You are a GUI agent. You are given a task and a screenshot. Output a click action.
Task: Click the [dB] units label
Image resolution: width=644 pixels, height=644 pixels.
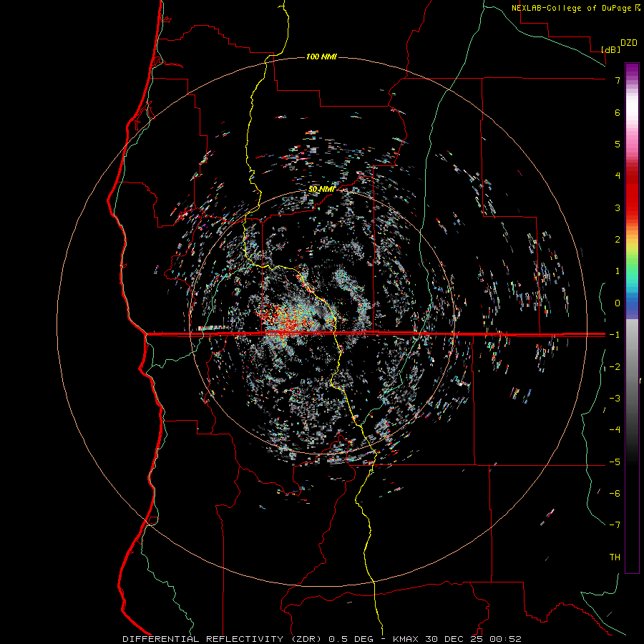(610, 49)
